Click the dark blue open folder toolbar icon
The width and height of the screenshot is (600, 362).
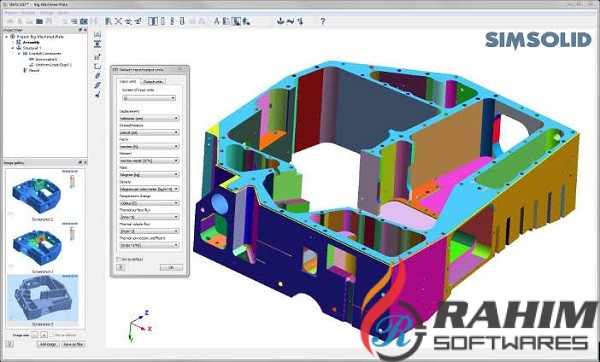click(x=39, y=21)
